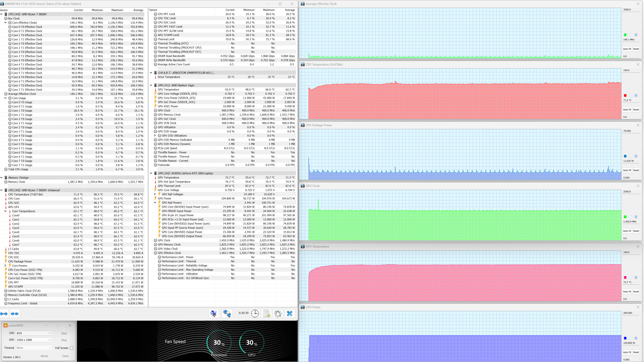Image resolution: width=644 pixels, height=362 pixels.
Task: Open the sensor search magnifier icon
Action: tap(213, 313)
